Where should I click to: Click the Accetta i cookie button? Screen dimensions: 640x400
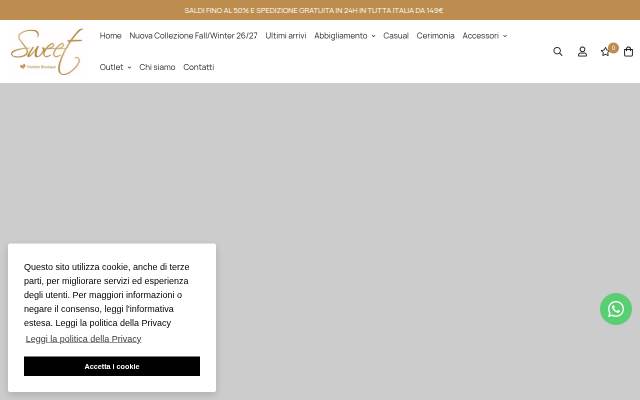pos(112,366)
